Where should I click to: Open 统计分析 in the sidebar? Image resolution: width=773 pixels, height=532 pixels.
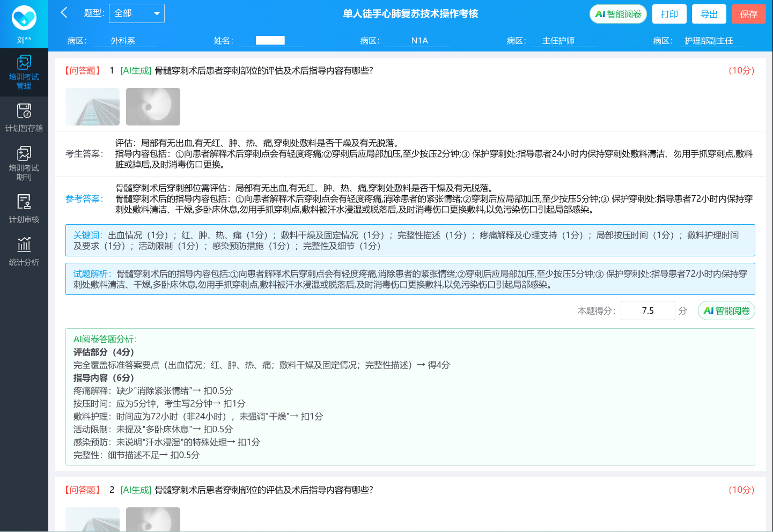coord(24,252)
